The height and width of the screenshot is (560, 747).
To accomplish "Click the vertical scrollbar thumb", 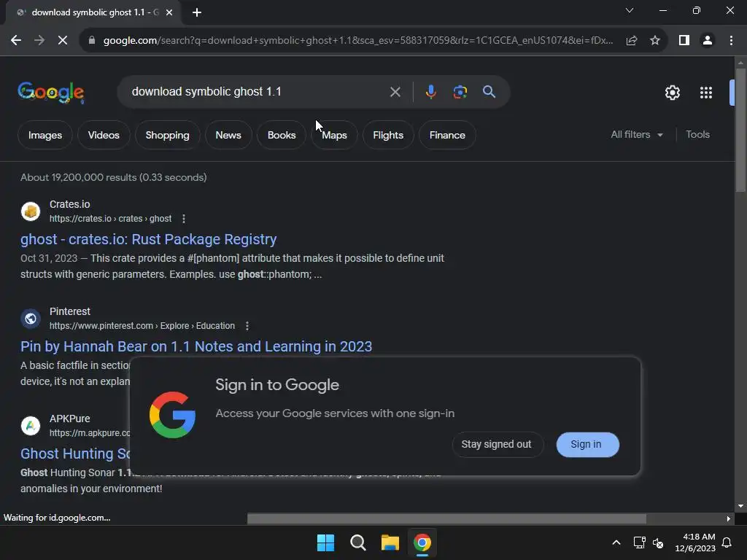I will click(x=740, y=130).
